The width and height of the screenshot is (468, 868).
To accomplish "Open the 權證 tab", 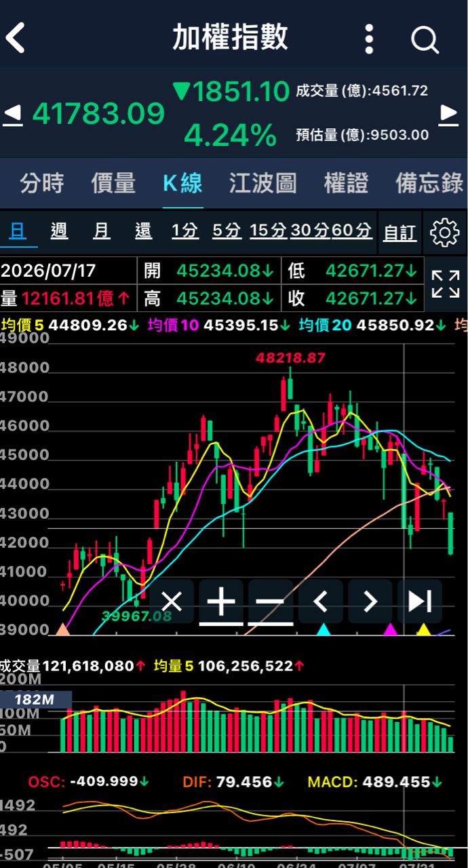I will tap(346, 183).
